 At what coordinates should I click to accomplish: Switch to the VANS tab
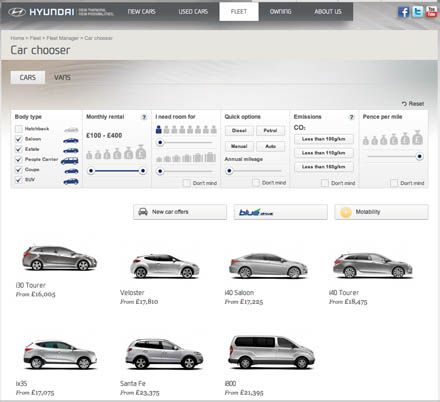(62, 77)
